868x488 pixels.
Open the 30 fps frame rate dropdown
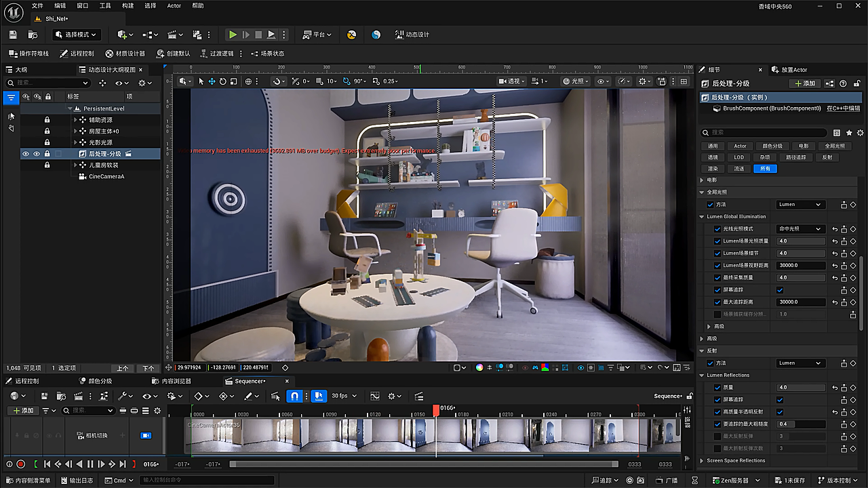tap(344, 396)
